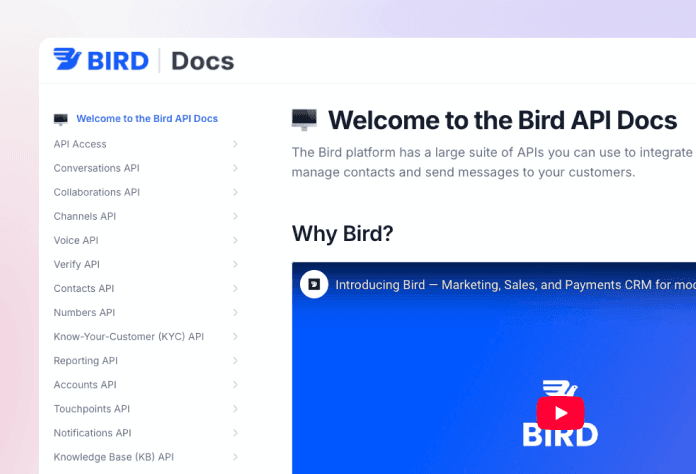Select Contacts API in the sidebar

84,288
